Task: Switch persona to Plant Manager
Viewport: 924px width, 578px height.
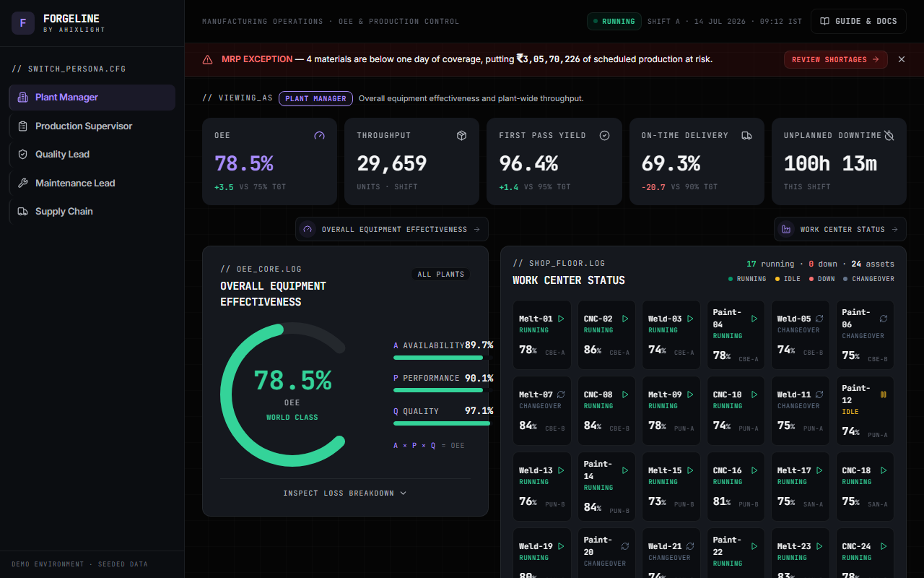Action: (x=92, y=98)
